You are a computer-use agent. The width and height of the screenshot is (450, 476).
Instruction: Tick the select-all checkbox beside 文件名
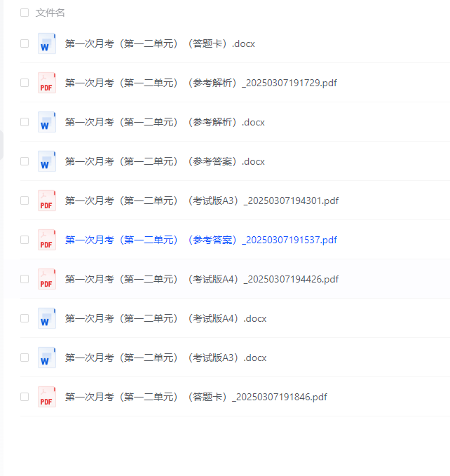pyautogui.click(x=25, y=13)
